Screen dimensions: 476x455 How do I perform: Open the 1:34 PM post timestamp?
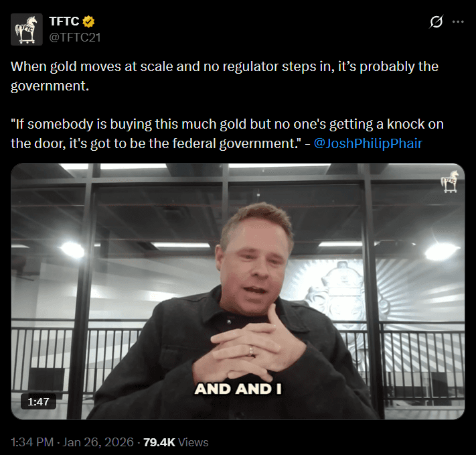32,442
